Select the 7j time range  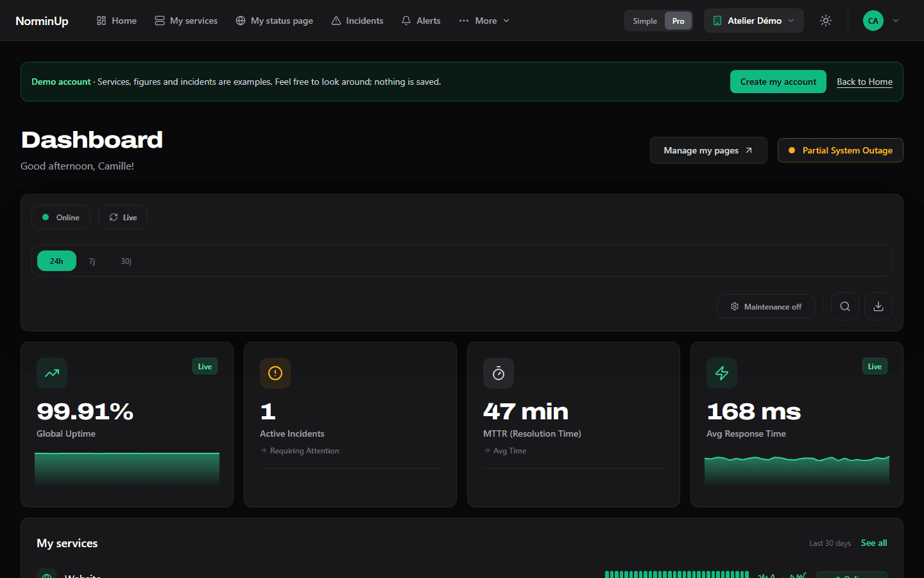coord(92,261)
